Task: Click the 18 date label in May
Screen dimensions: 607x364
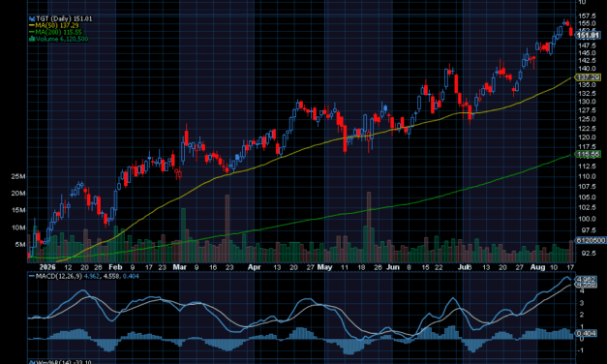Action: (361, 267)
